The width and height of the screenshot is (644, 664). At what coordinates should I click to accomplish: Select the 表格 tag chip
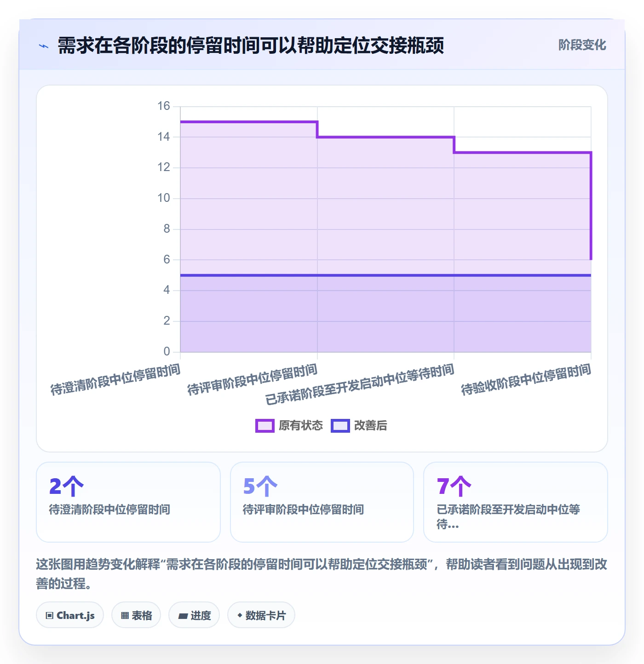tap(136, 615)
